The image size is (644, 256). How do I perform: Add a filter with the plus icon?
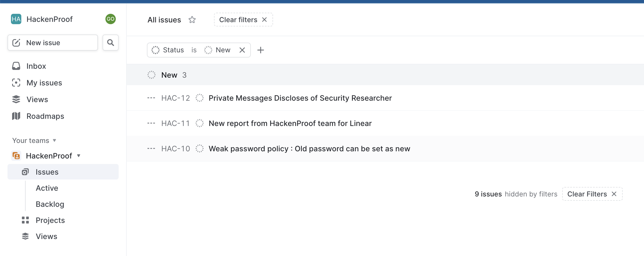[x=261, y=50]
